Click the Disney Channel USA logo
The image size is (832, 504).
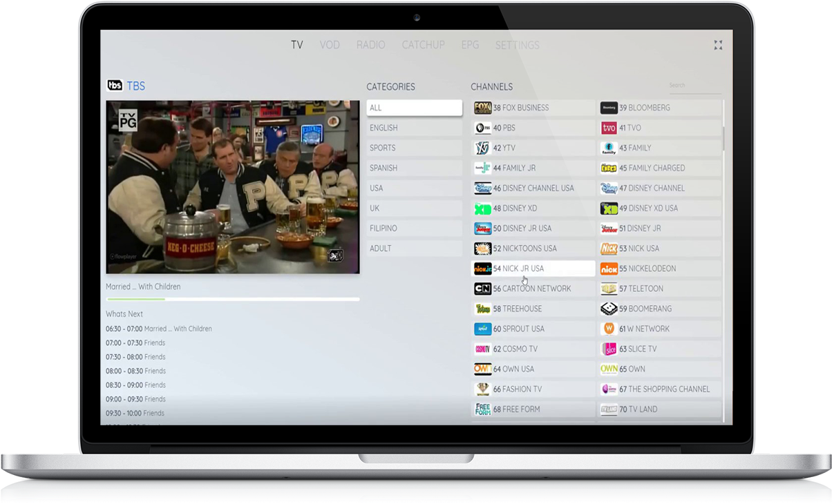tap(482, 188)
